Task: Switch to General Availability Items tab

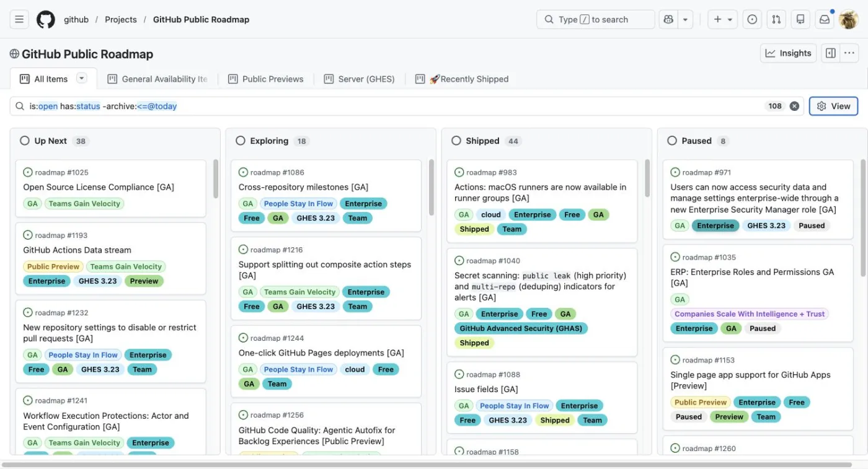Action: click(157, 79)
